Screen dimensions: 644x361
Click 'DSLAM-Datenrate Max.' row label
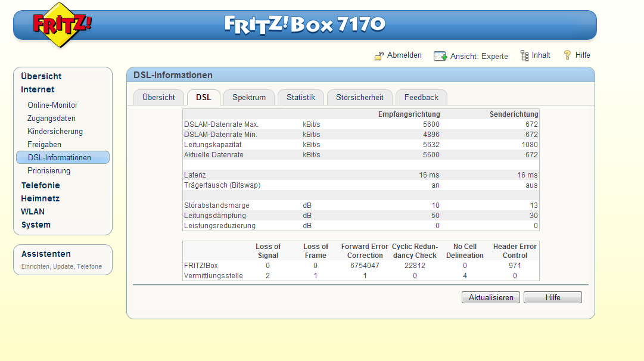(x=221, y=125)
